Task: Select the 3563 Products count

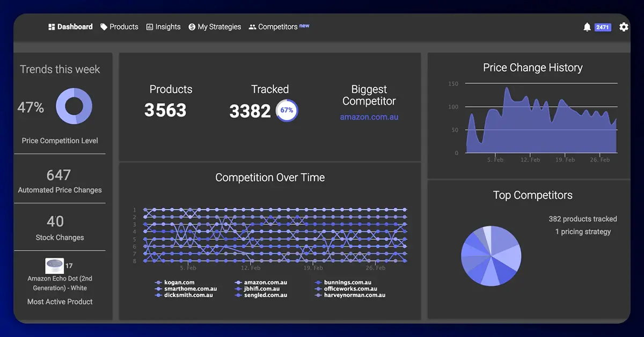Action: click(165, 110)
